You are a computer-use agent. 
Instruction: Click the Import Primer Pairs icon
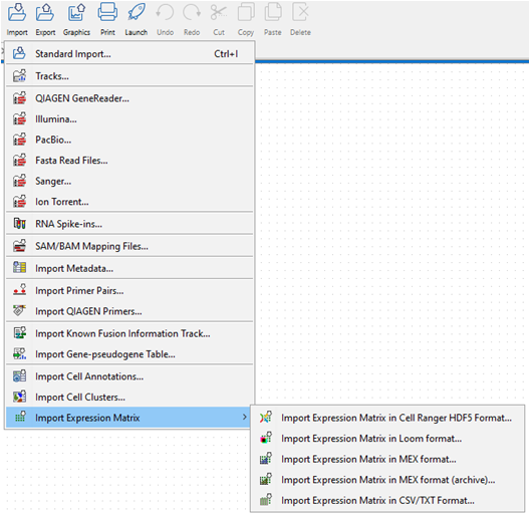click(x=19, y=290)
